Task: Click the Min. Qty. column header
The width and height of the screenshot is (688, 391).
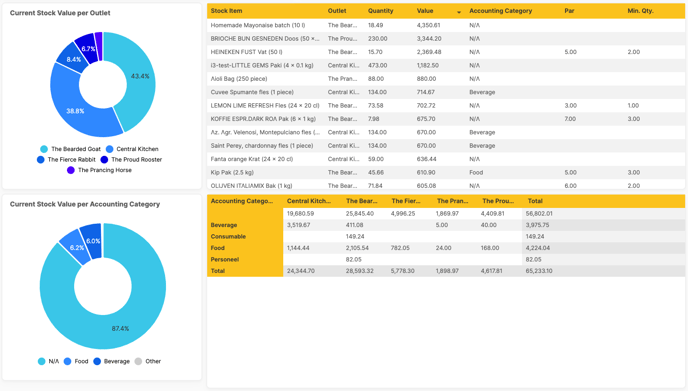Action: pos(640,11)
